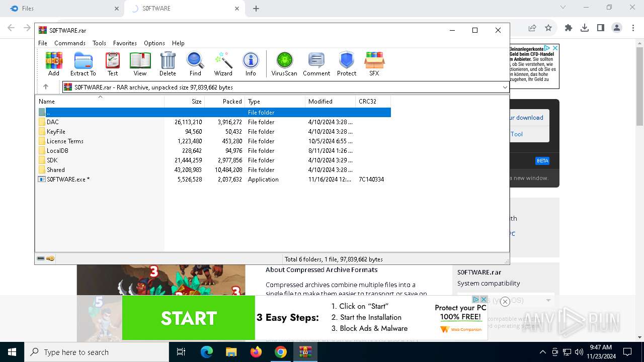Click the browser page vertical scrollbar
Viewport: 644px width, 362px height.
coord(640,85)
